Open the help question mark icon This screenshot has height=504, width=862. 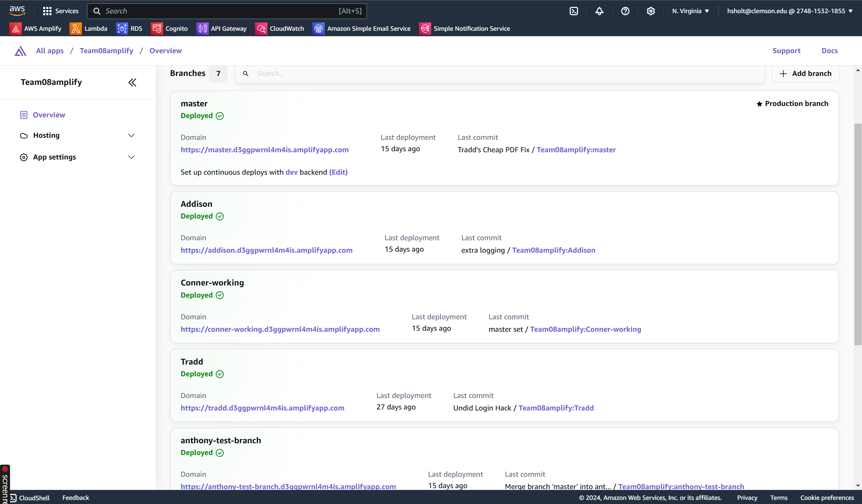click(625, 11)
